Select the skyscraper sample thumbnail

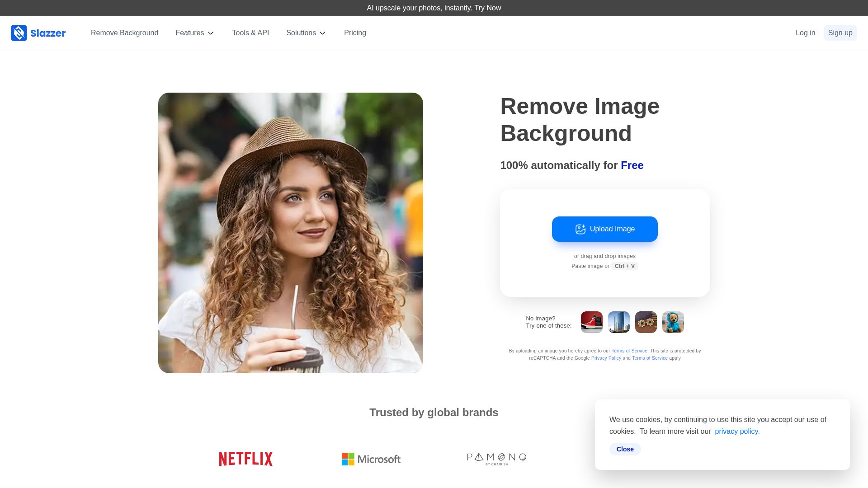(x=618, y=322)
